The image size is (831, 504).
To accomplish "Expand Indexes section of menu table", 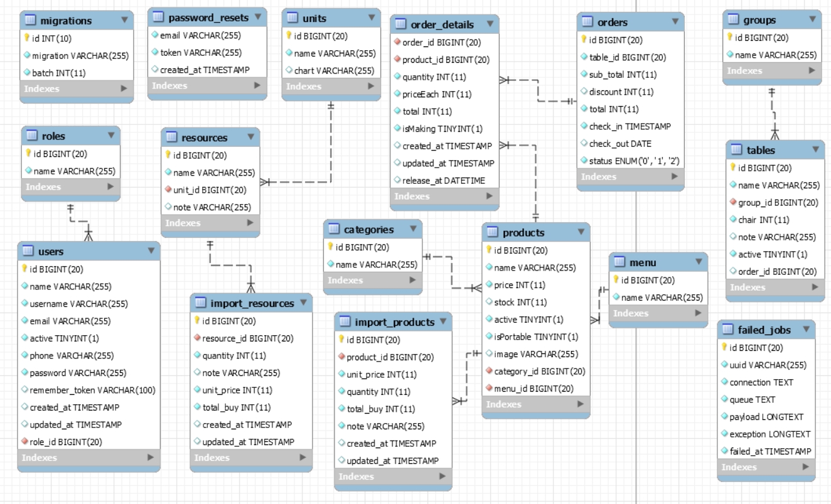I will [698, 313].
